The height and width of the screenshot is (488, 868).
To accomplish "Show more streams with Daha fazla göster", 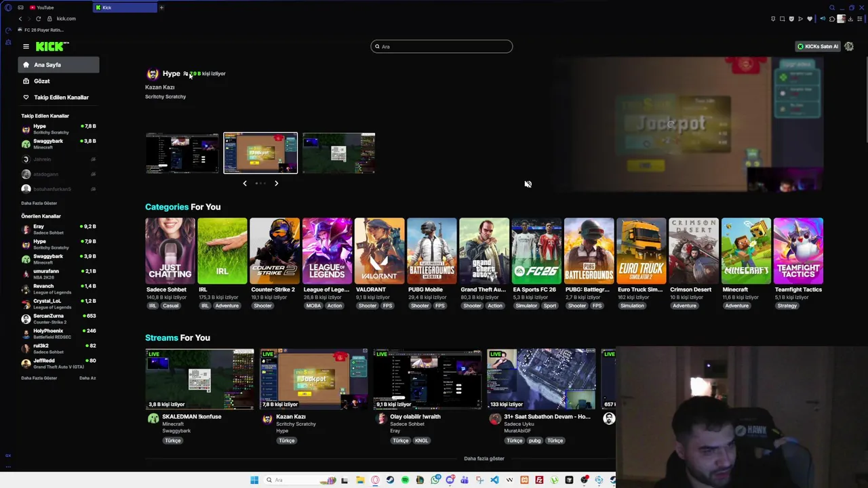I will [484, 459].
